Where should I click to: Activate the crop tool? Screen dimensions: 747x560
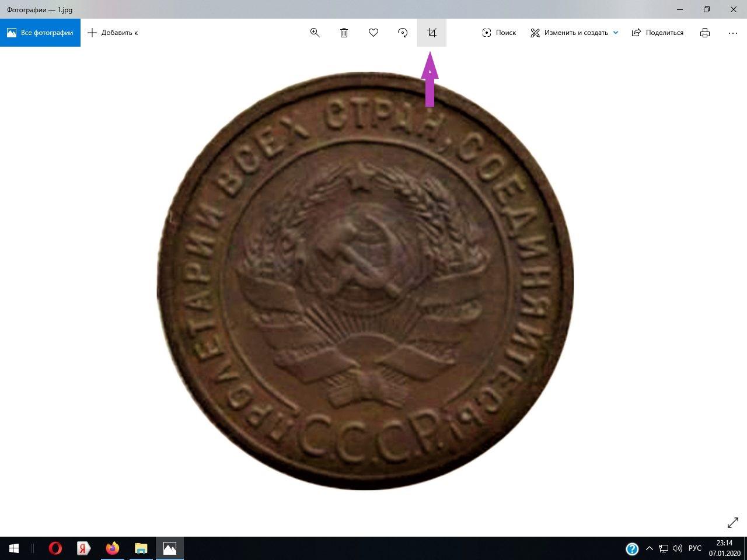(x=432, y=33)
